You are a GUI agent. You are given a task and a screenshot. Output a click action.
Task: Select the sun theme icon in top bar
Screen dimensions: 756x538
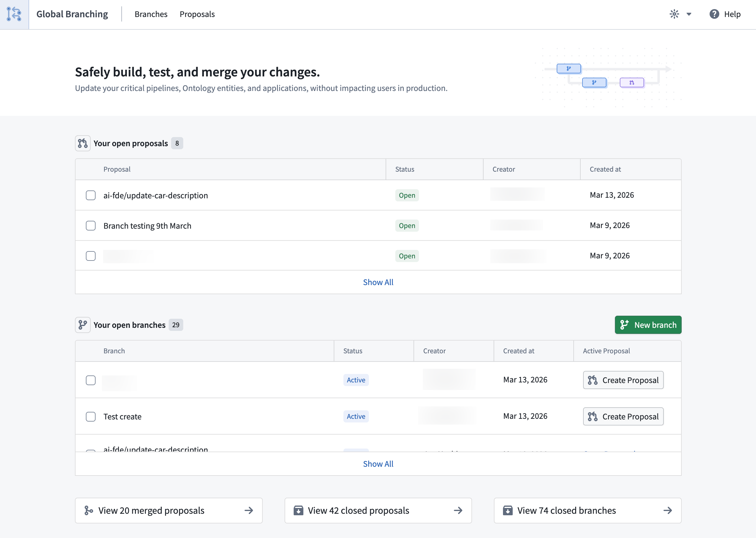click(x=674, y=14)
